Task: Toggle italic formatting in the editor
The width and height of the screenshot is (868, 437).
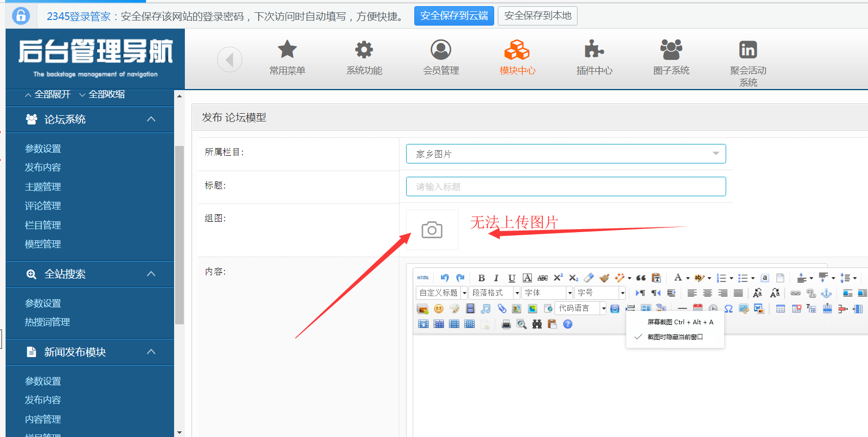Action: click(496, 278)
